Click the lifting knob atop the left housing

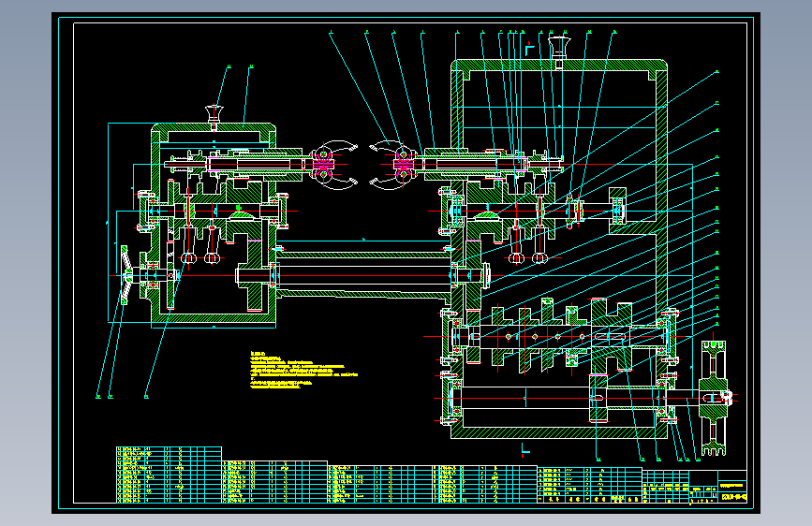coord(214,113)
